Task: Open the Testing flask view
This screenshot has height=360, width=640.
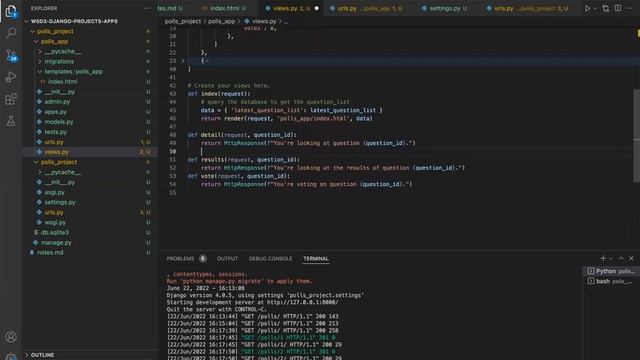Action: [x=11, y=121]
